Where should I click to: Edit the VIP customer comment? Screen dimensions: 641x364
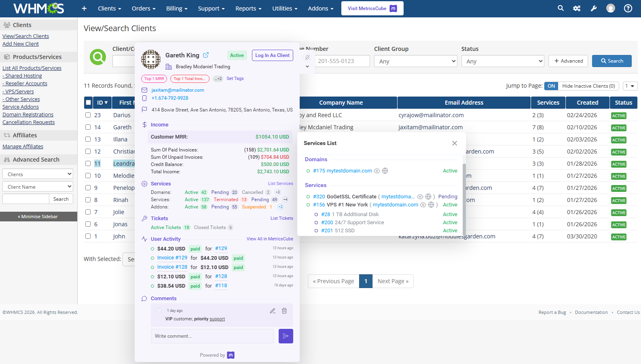273,311
